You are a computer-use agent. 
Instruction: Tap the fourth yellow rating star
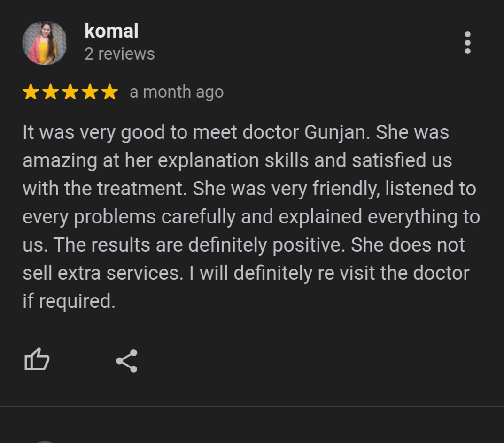90,92
